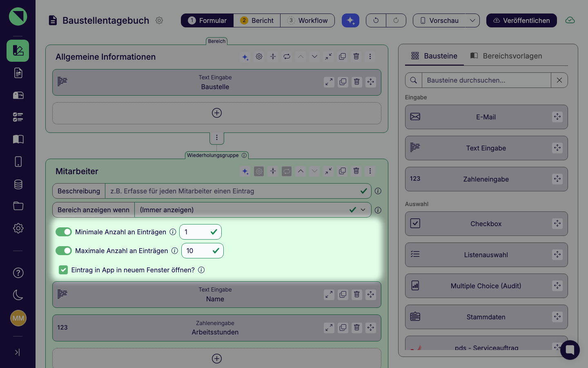The width and height of the screenshot is (588, 368).
Task: Uncheck Eintrag in App in neuem Fenster öffnen
Action: click(63, 270)
